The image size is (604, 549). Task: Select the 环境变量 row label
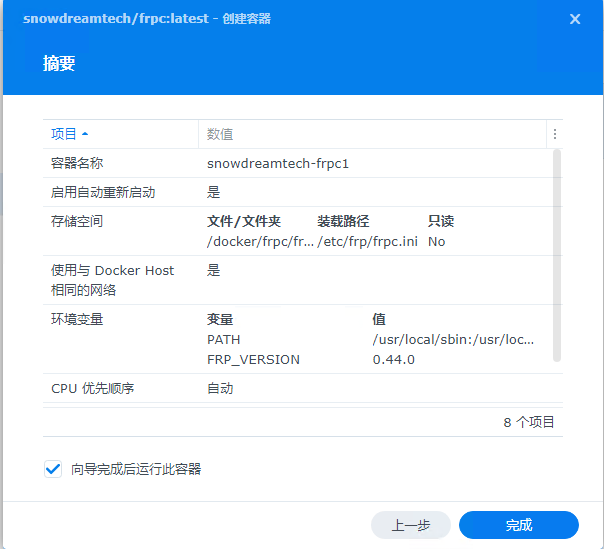(77, 319)
